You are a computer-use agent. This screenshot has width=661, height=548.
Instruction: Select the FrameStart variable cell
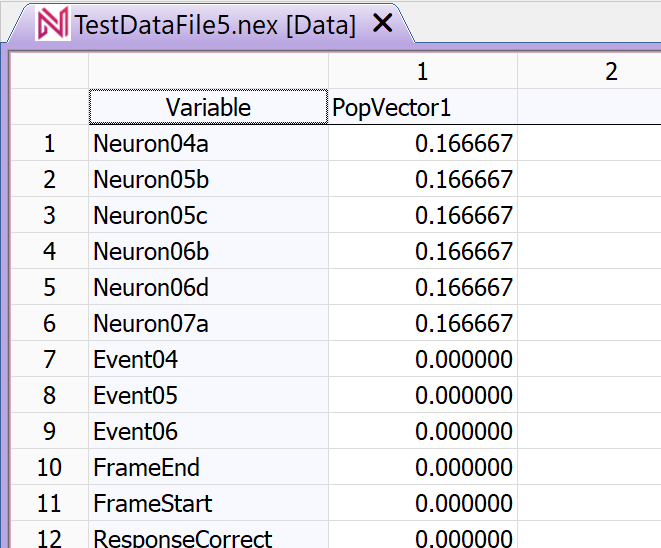pos(208,503)
